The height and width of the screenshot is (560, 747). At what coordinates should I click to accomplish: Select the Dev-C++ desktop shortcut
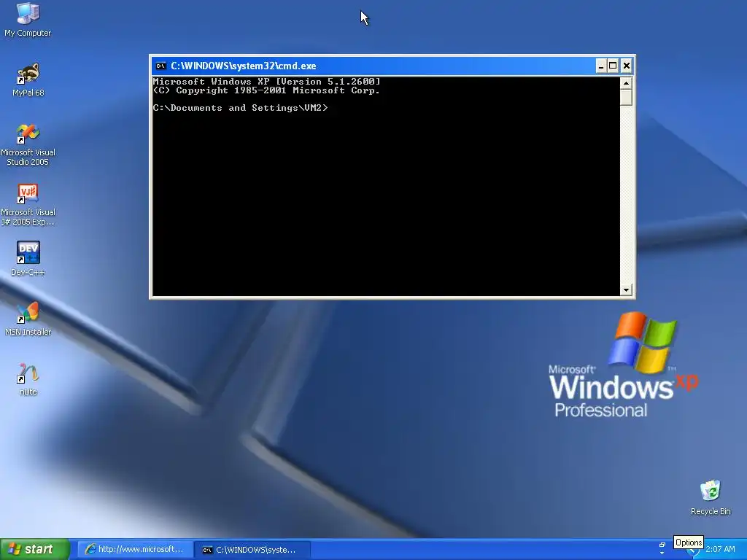click(x=28, y=259)
